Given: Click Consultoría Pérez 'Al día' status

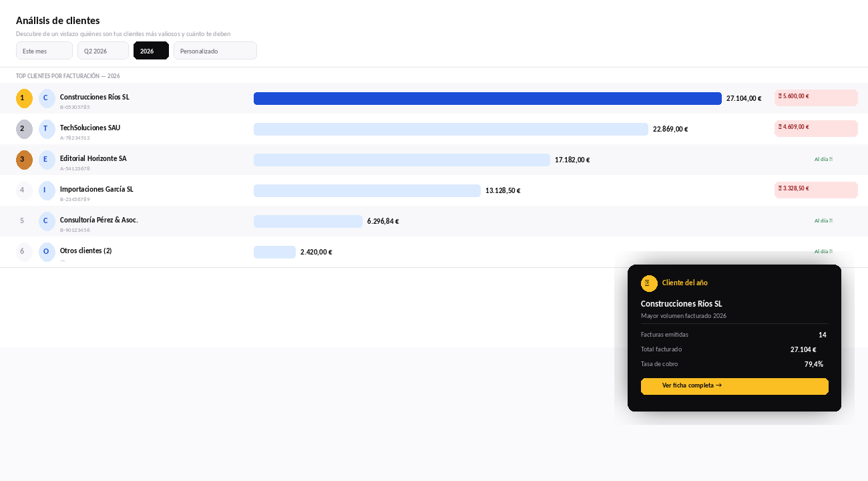Looking at the screenshot, I should 823,221.
